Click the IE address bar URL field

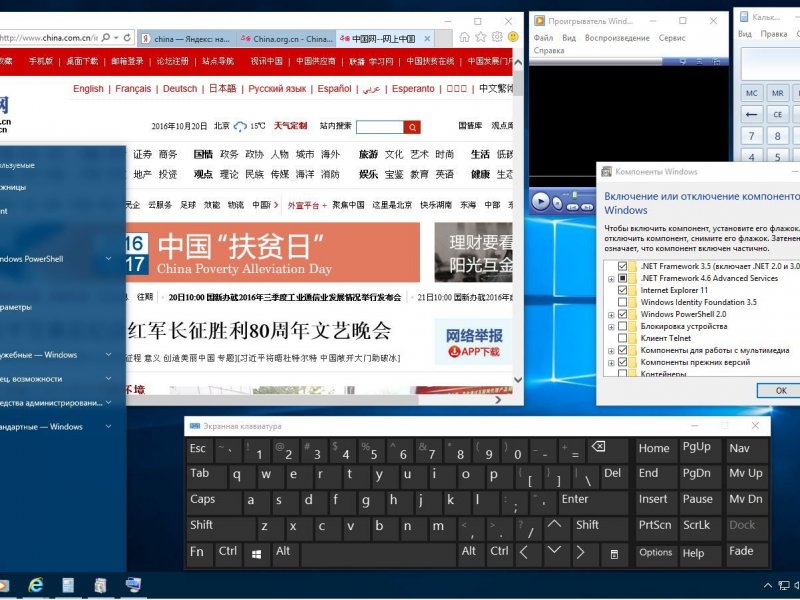point(49,38)
